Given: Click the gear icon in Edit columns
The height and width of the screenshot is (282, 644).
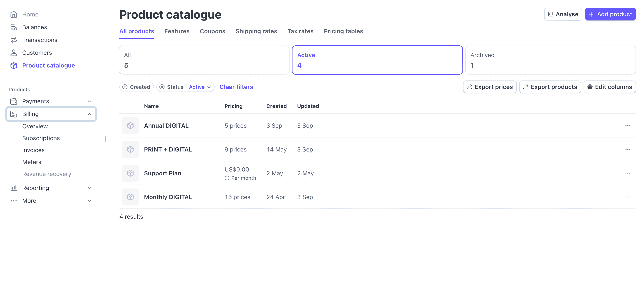Looking at the screenshot, I should tap(590, 87).
